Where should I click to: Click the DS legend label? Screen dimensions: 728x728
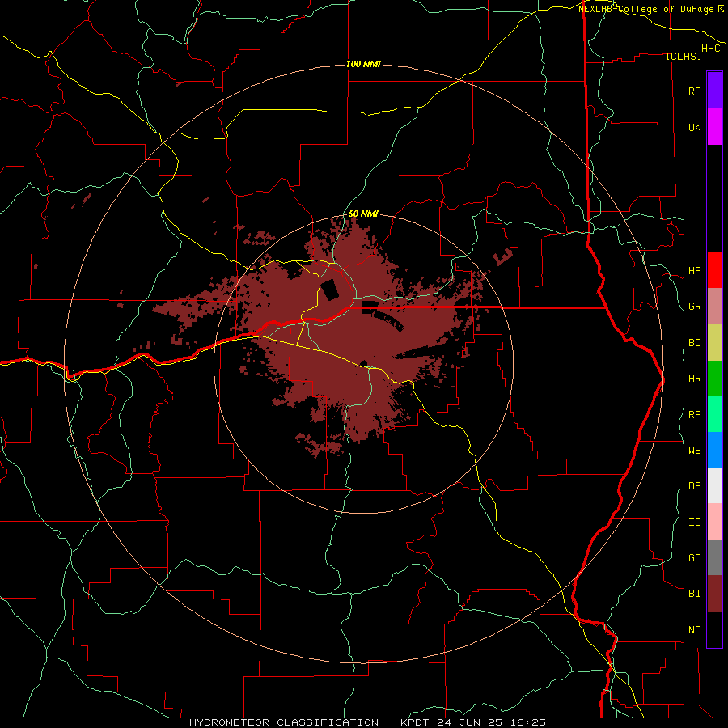694,486
